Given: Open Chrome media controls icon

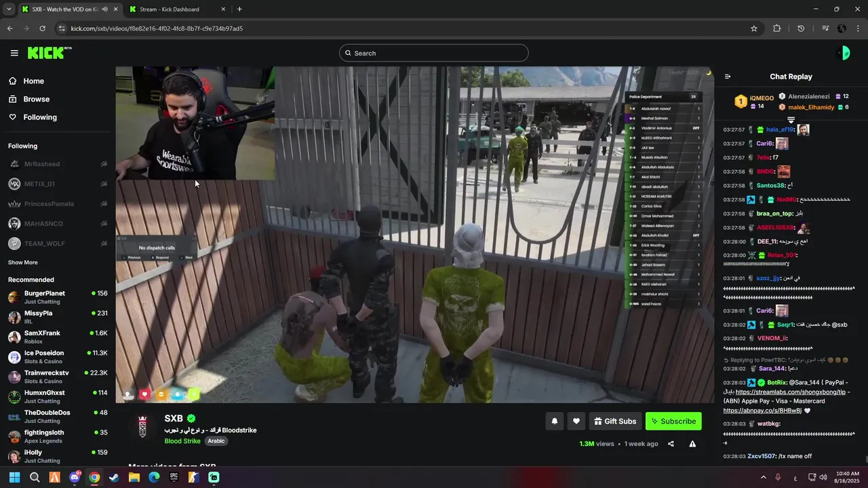Looking at the screenshot, I should point(825,28).
